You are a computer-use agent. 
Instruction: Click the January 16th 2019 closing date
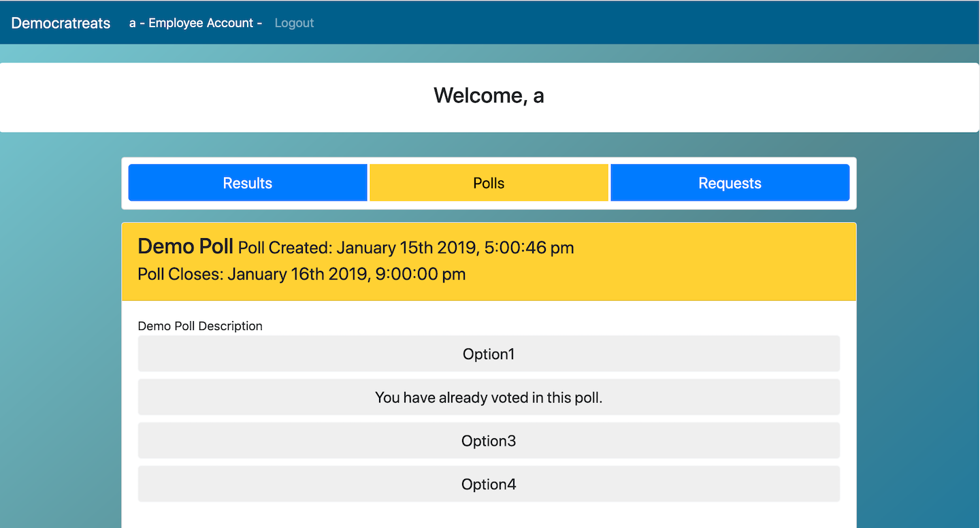(x=298, y=275)
